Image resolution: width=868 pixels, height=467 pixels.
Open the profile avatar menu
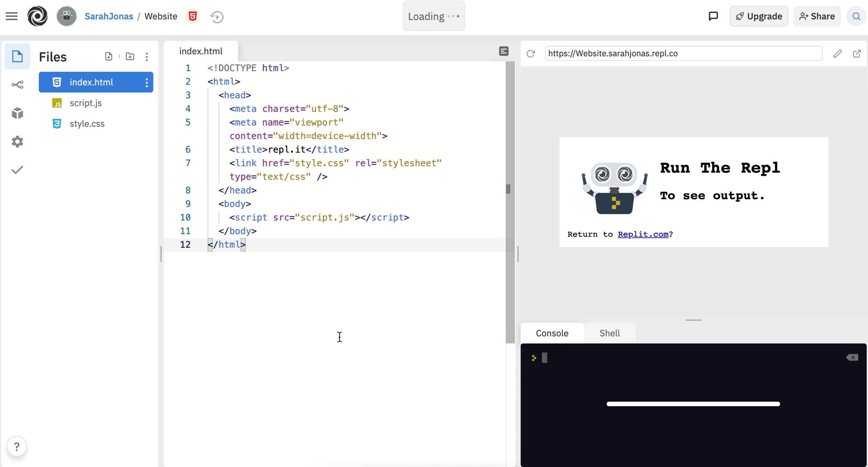[66, 16]
